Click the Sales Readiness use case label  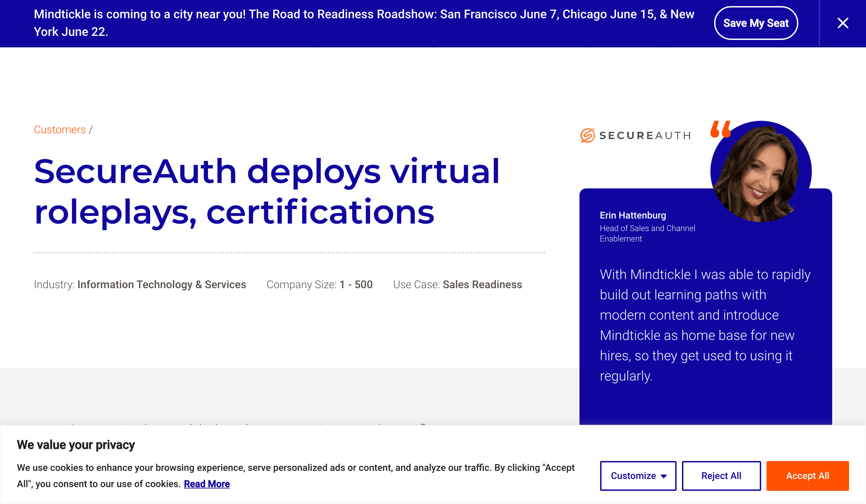click(x=482, y=284)
